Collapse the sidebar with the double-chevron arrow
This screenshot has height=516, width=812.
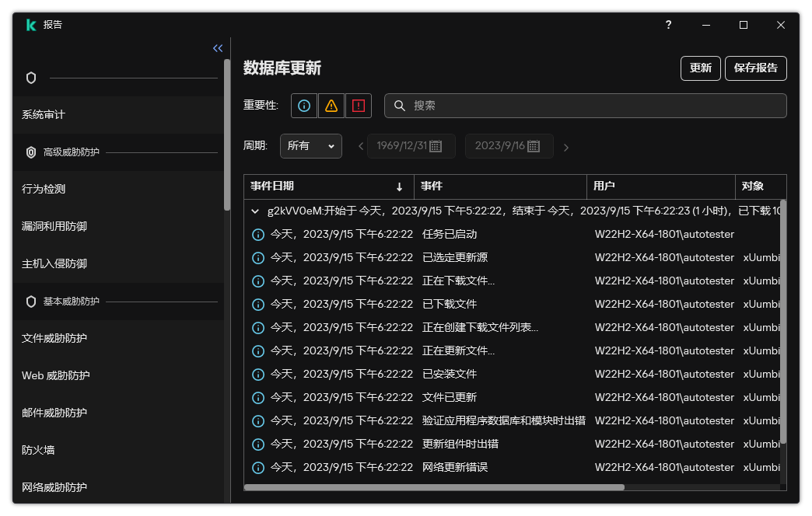(217, 47)
